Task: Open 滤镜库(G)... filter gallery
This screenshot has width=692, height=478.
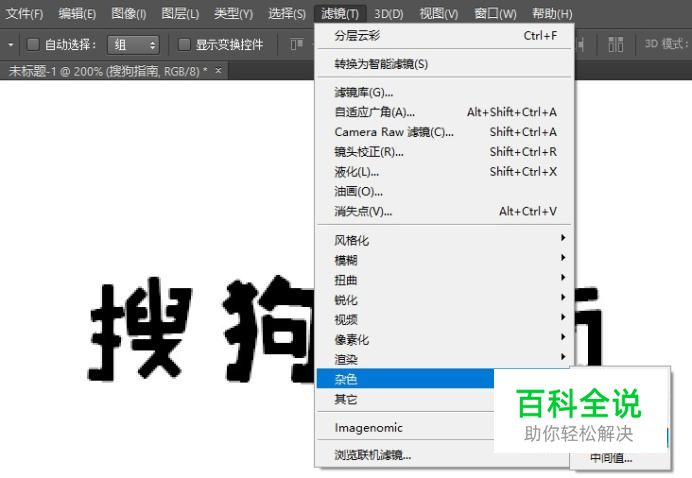Action: [445, 92]
